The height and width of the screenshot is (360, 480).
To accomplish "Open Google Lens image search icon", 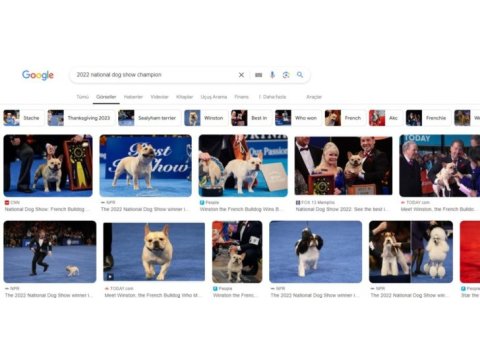I will pyautogui.click(x=286, y=75).
